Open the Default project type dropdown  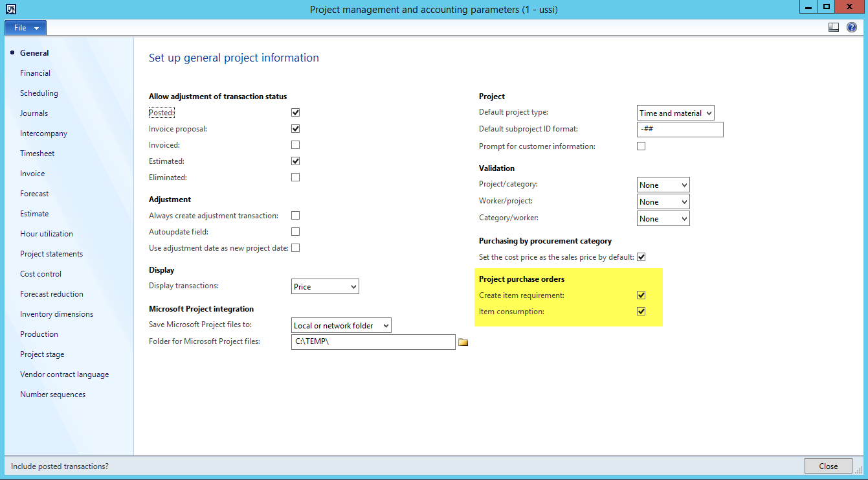675,113
